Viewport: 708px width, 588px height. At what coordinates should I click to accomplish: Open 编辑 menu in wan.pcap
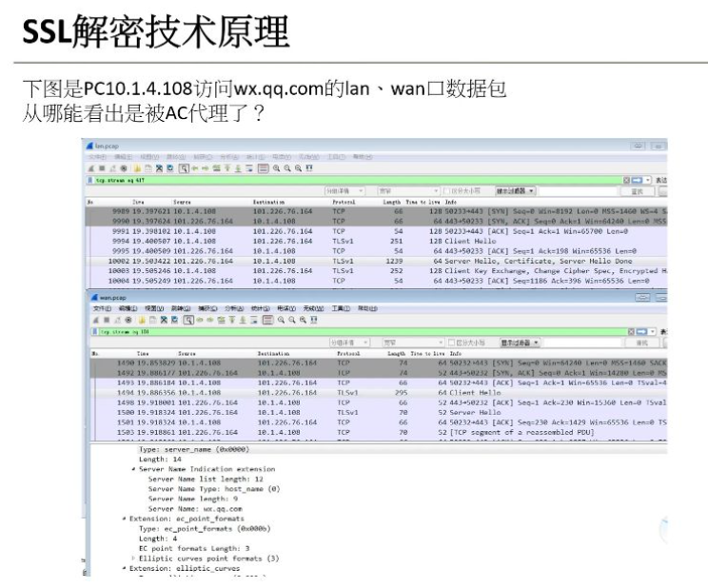tap(128, 308)
